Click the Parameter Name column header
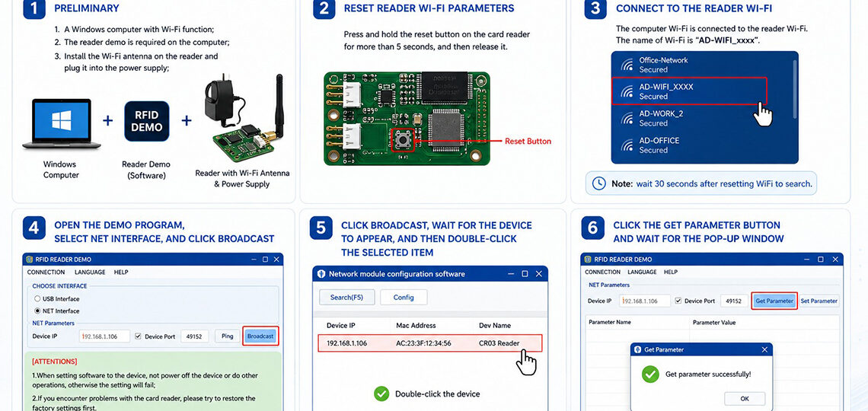 click(x=609, y=322)
